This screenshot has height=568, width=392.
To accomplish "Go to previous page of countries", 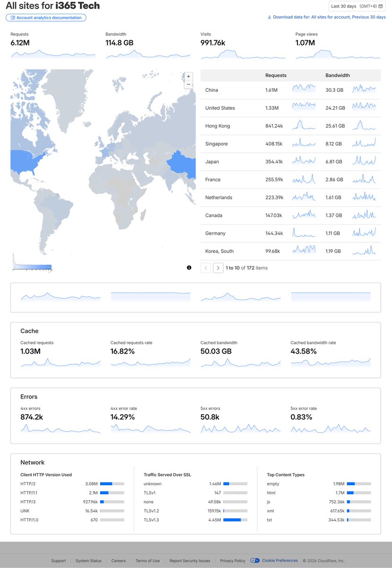I will point(206,268).
